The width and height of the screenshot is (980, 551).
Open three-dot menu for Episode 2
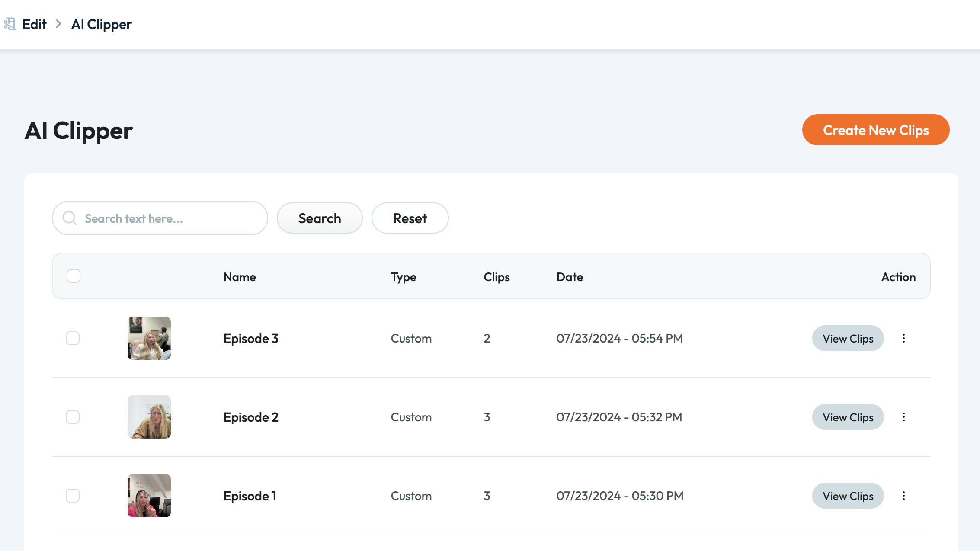[x=903, y=417]
